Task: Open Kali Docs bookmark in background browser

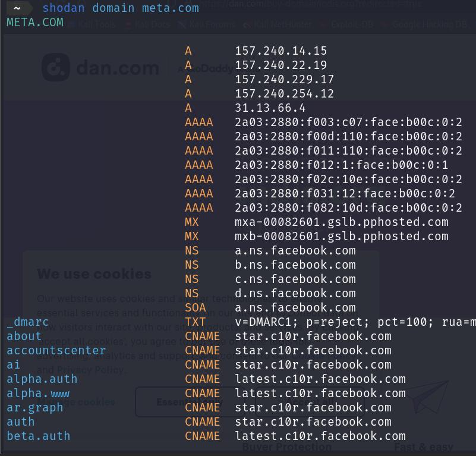Action: pyautogui.click(x=147, y=24)
